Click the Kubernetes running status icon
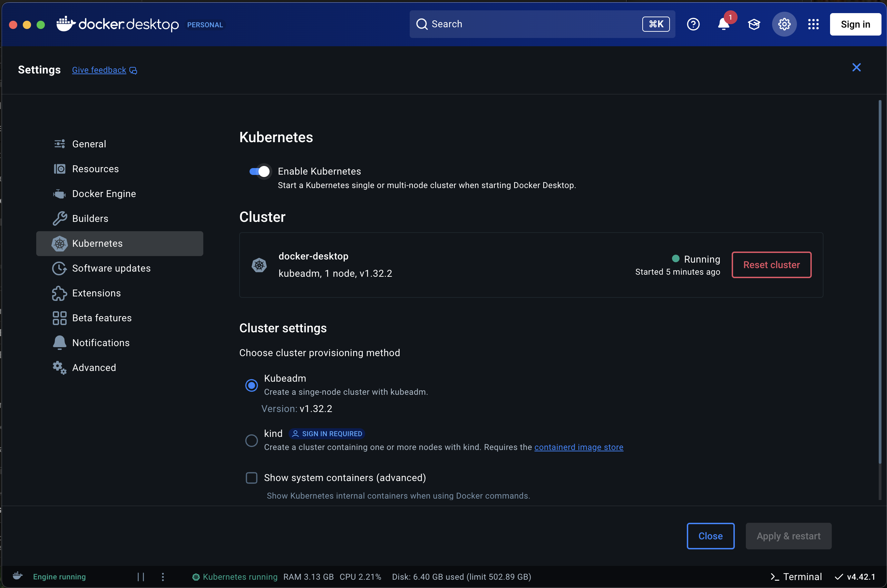Image resolution: width=887 pixels, height=588 pixels. (x=196, y=577)
